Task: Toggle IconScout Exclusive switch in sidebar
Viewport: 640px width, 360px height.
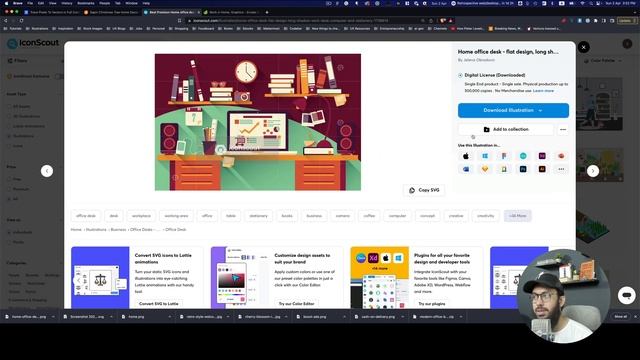Action: coord(59,76)
